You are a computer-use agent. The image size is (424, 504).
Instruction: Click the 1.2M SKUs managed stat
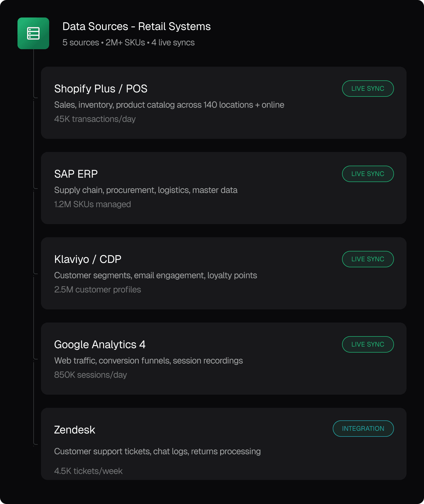point(92,204)
